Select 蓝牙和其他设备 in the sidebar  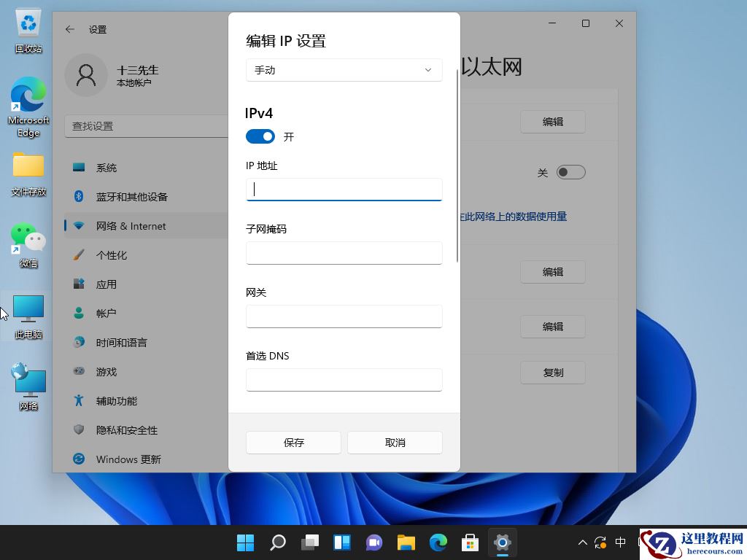click(x=132, y=196)
